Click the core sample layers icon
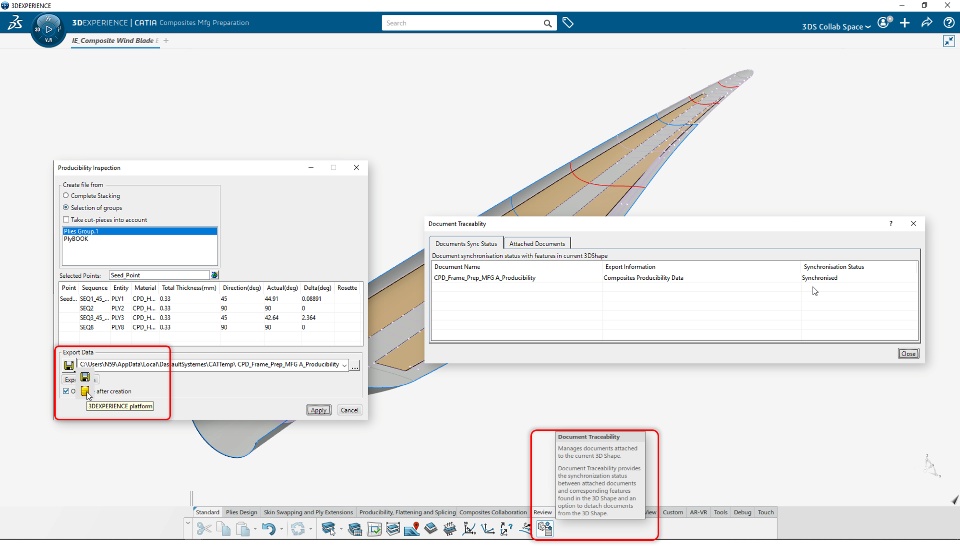This screenshot has height=547, width=960. 431,529
